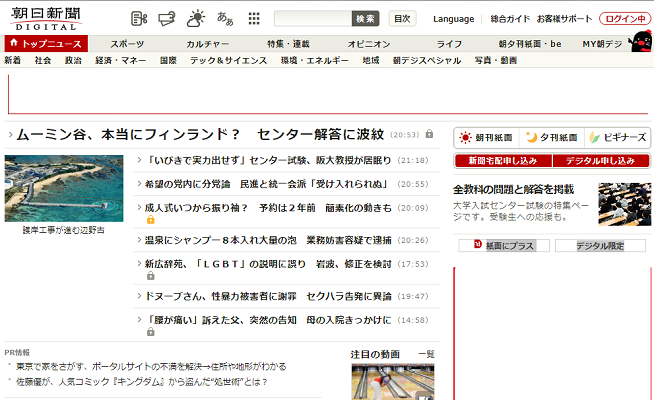
Task: Open 成人式いつから振り袖 article link
Action: click(268, 208)
